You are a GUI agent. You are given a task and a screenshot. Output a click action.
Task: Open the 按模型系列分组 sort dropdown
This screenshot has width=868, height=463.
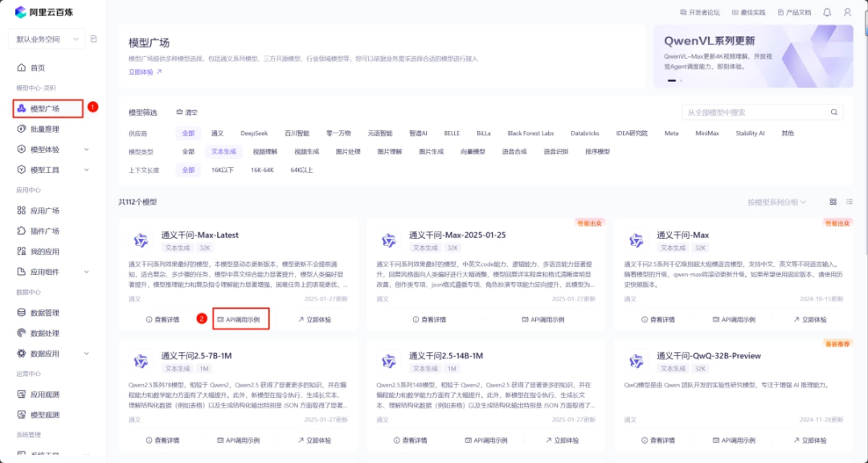776,202
